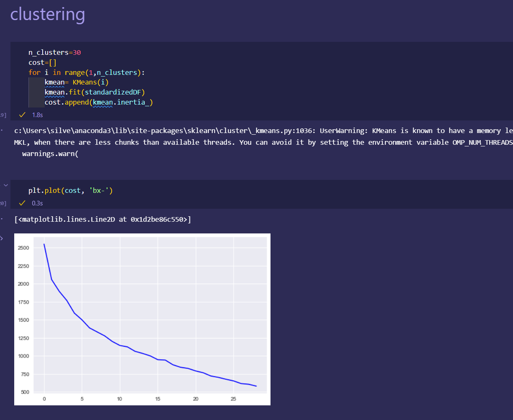Place cursor on the cost=[] line
This screenshot has width=513, height=420.
tap(42, 62)
